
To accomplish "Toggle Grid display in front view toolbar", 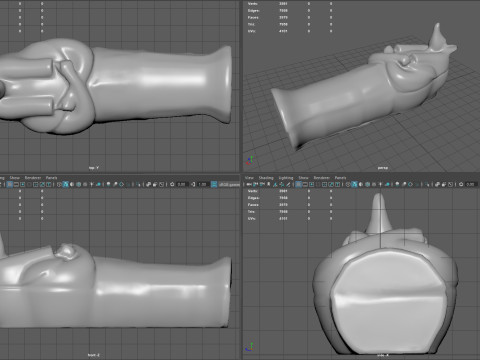I will click(x=10, y=184).
